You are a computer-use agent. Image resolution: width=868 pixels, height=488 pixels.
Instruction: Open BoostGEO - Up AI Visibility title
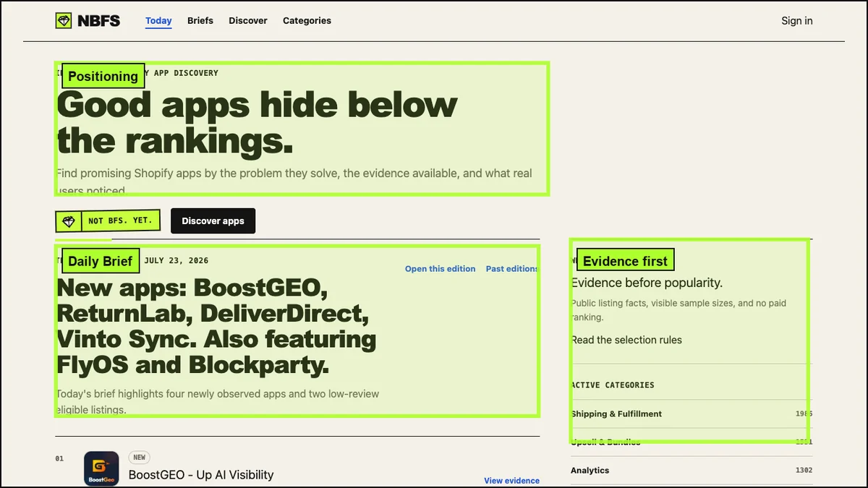point(201,475)
